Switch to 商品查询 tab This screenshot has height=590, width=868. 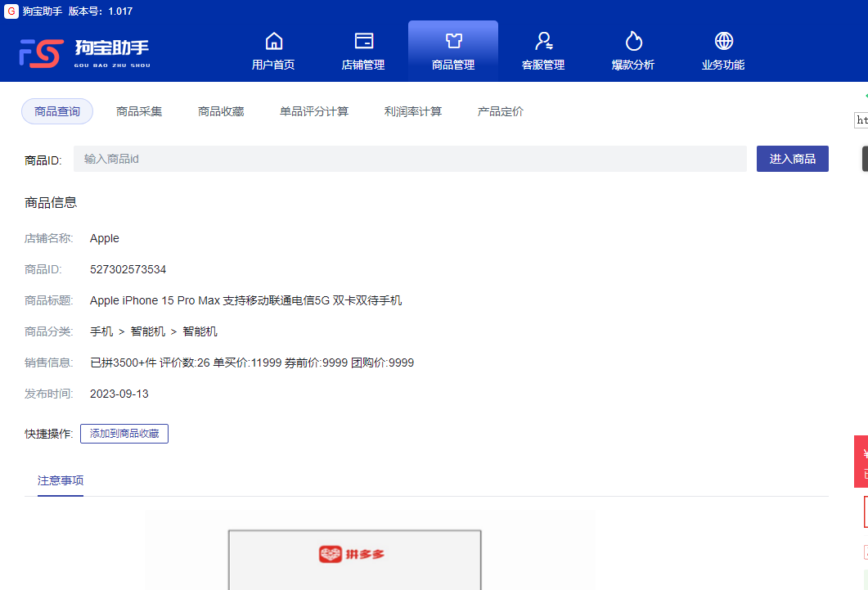point(57,111)
